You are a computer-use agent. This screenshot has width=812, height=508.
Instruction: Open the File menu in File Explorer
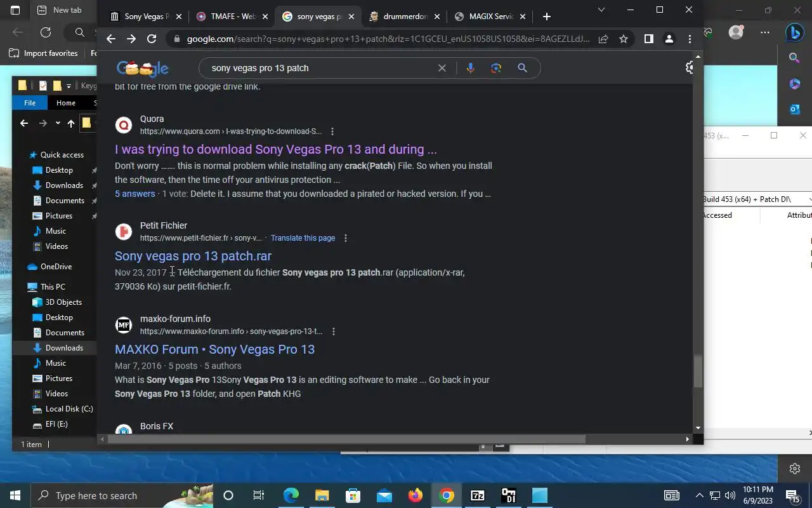[x=30, y=103]
